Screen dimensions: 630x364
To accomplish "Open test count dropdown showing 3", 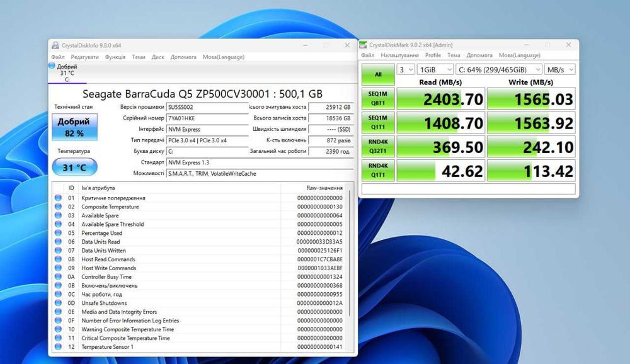I will (x=406, y=69).
